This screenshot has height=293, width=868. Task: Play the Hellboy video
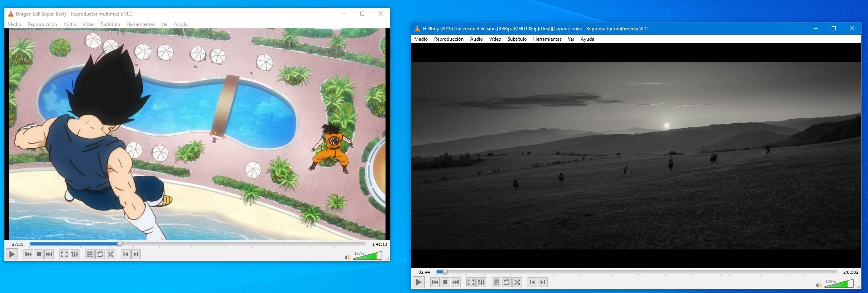[418, 282]
